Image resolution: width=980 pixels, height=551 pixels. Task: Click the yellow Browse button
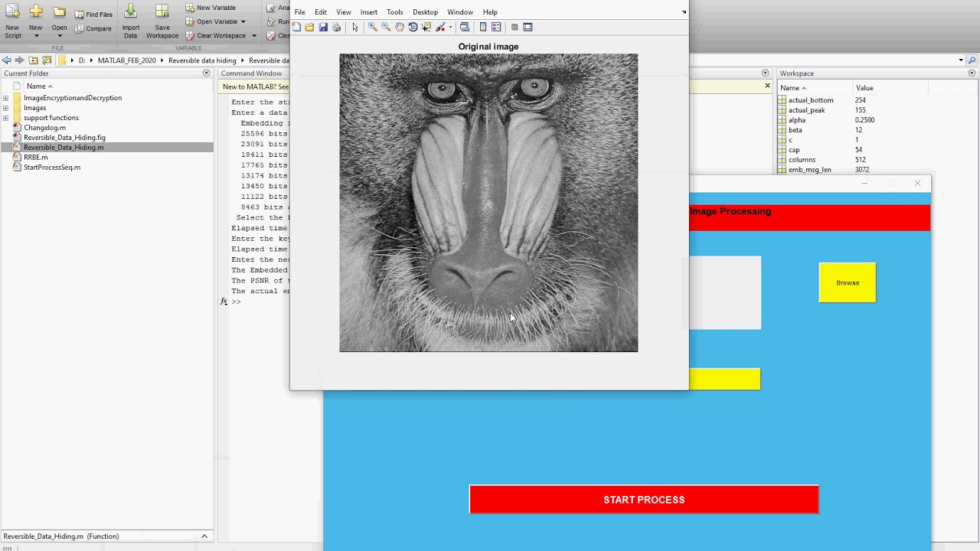pos(847,282)
